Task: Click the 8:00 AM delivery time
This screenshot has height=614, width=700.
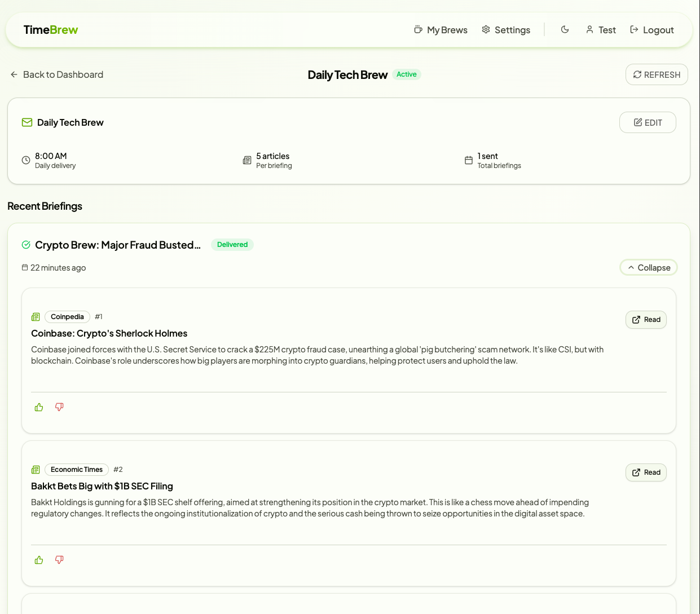Action: click(x=51, y=156)
